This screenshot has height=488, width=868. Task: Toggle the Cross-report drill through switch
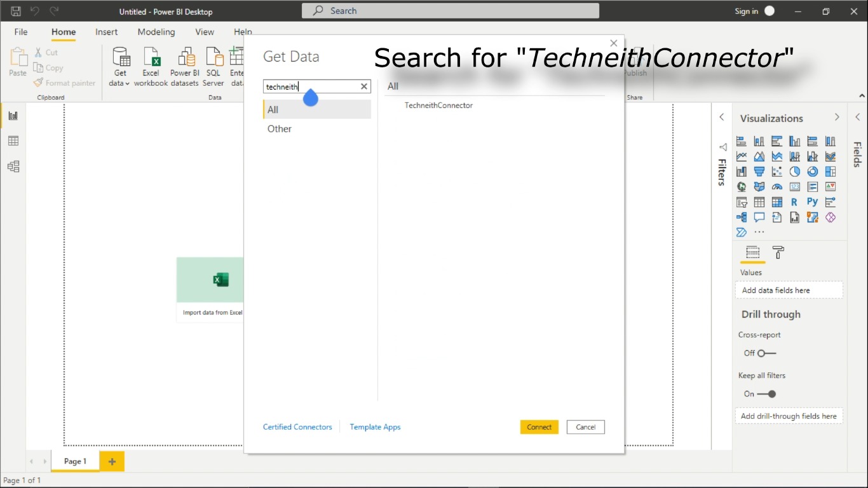pos(767,353)
